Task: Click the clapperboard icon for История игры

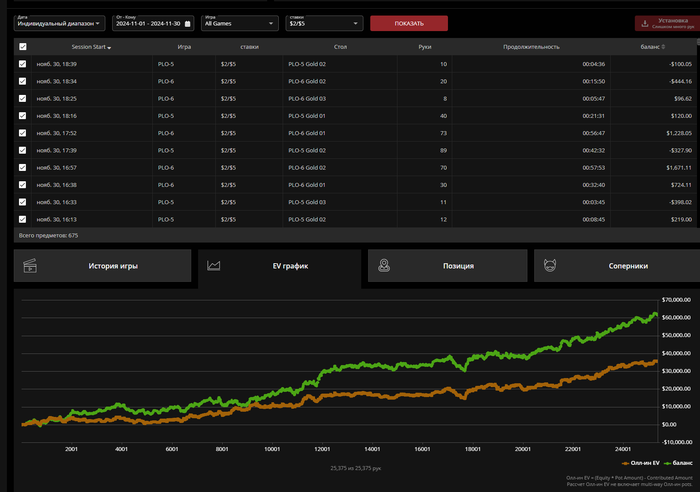Action: (30, 266)
